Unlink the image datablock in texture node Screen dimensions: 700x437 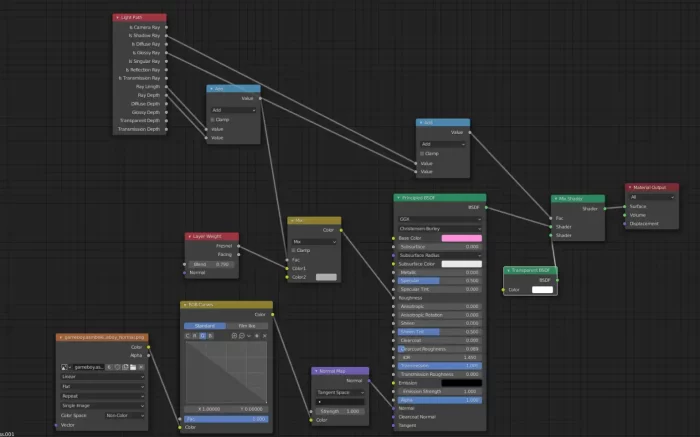142,367
